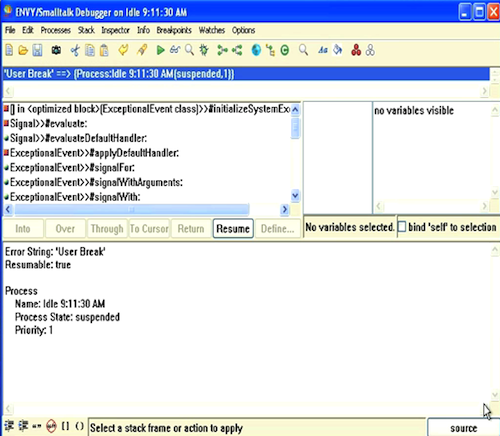Open the Watches menu
Viewport: 500px width, 436px height.
coord(212,30)
